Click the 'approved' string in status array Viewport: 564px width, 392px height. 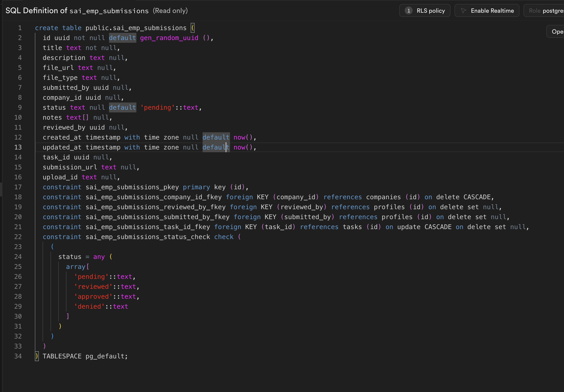pos(93,296)
